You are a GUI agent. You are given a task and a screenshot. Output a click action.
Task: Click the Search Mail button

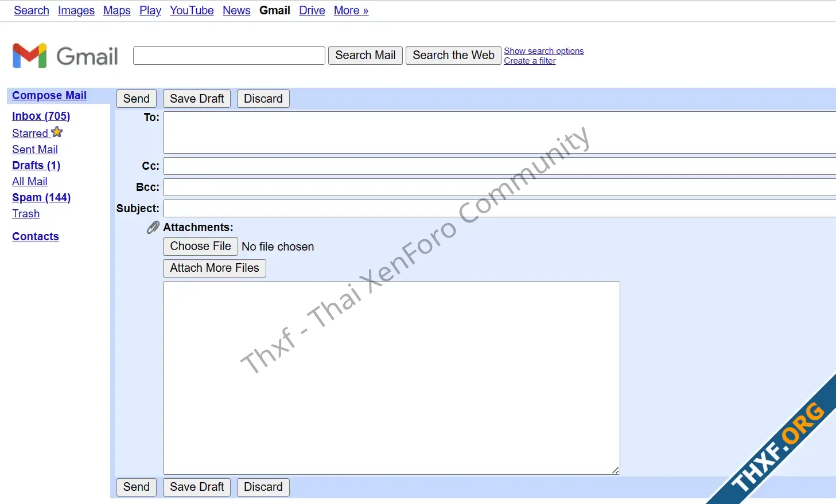[365, 55]
